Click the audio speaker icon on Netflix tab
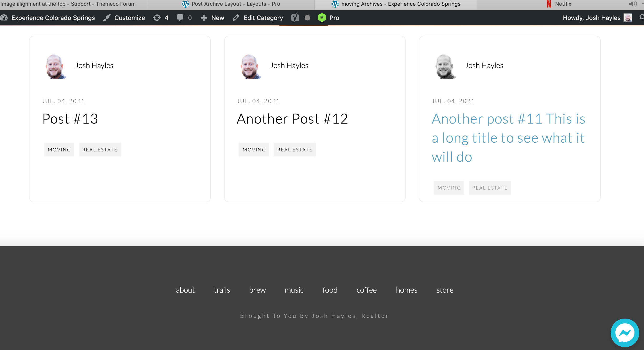The width and height of the screenshot is (644, 350). [x=633, y=4]
